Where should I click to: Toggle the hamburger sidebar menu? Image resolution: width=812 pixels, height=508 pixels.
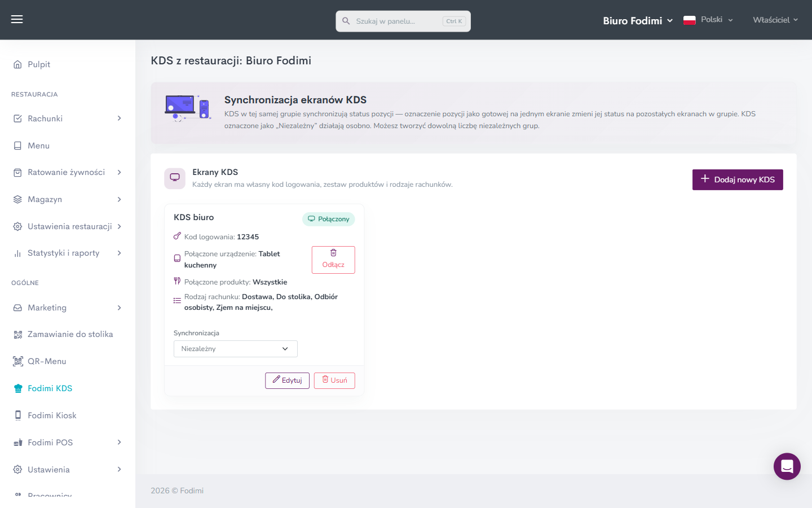17,20
